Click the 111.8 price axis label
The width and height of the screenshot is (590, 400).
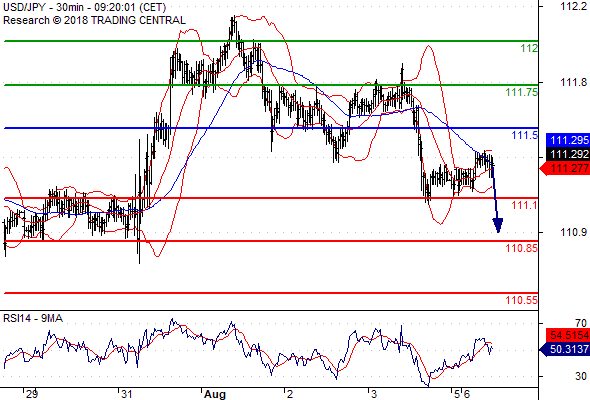(573, 82)
